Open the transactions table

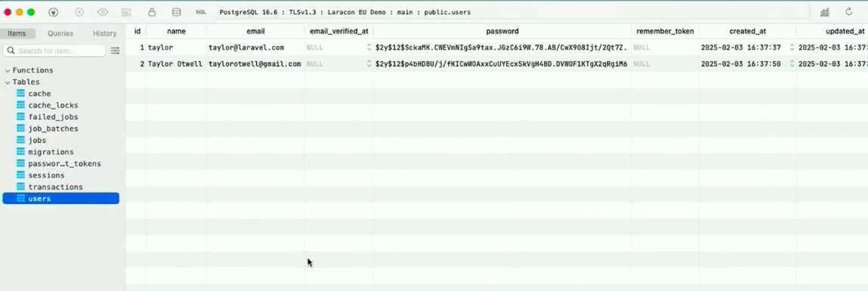point(55,187)
